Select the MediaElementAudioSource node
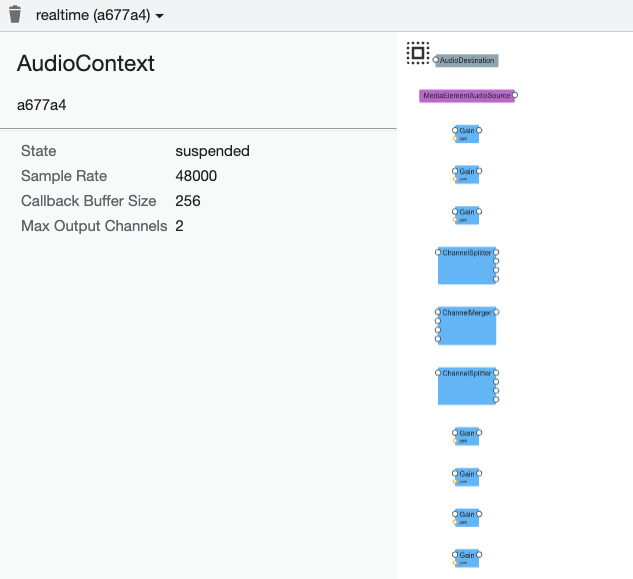Screen dimensions: 633x579 [x=465, y=96]
